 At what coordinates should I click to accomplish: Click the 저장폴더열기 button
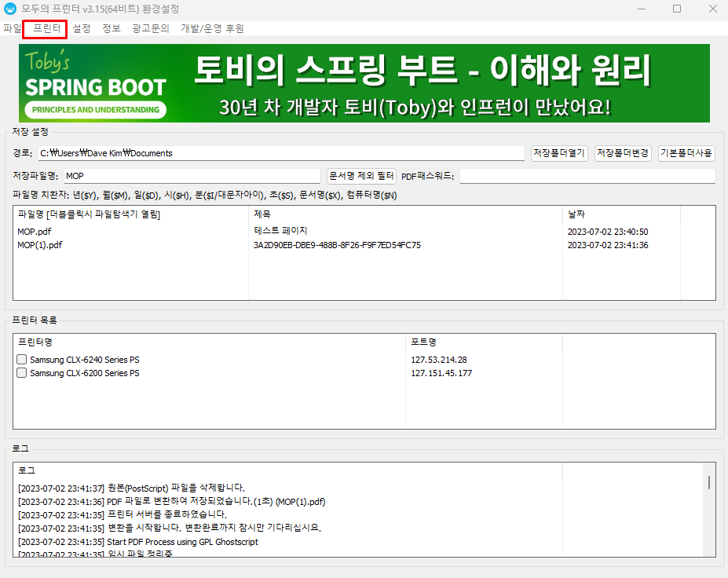(559, 152)
